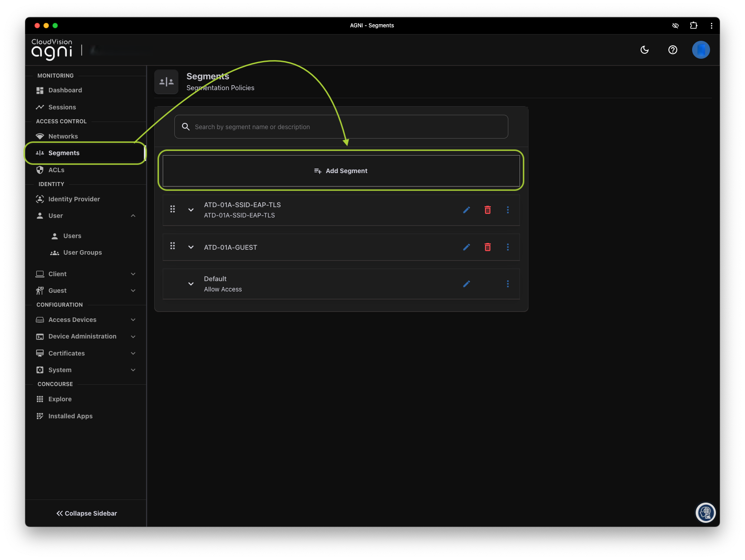The height and width of the screenshot is (560, 745).
Task: Expand the Access Devices menu
Action: point(133,320)
